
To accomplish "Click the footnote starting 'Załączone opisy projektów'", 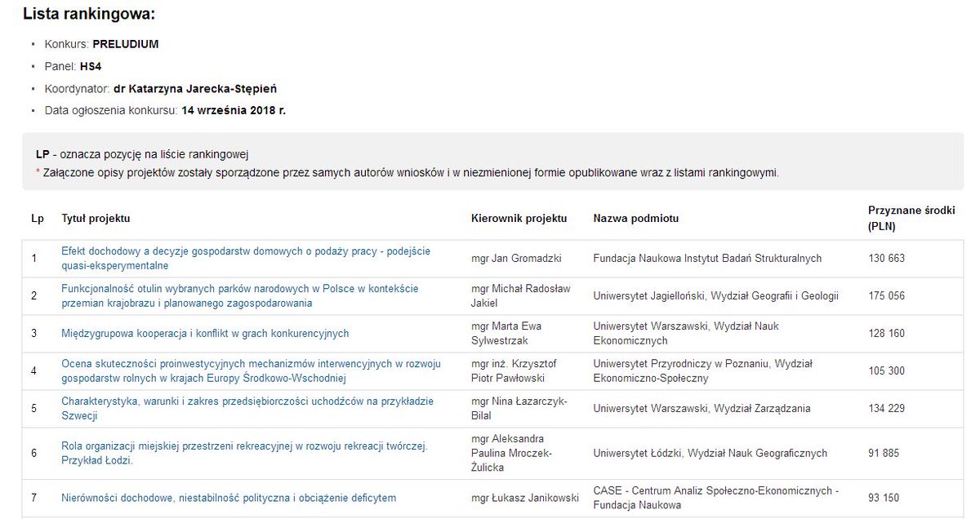I will (407, 172).
